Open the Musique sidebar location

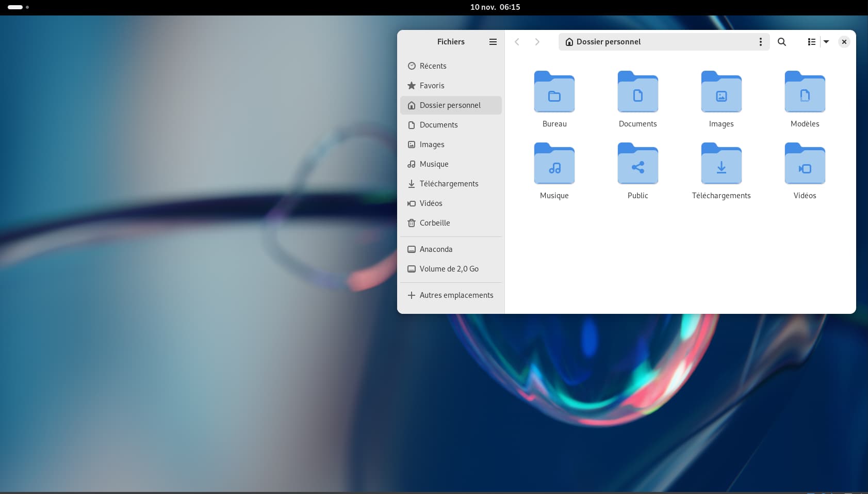click(434, 164)
